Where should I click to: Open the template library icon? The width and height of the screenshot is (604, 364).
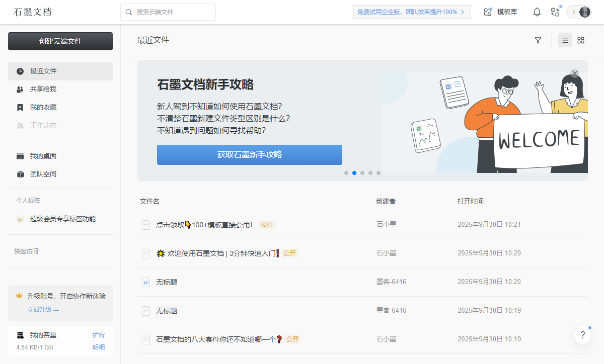488,12
